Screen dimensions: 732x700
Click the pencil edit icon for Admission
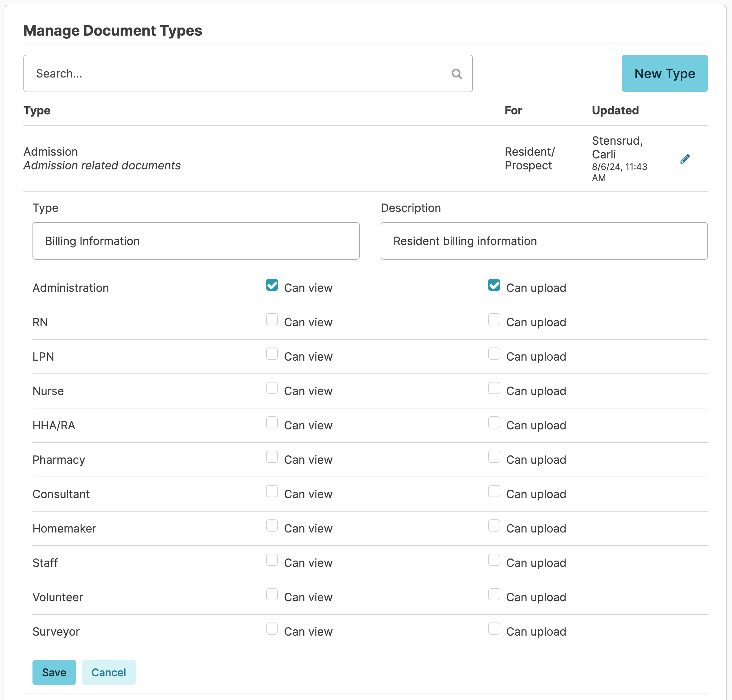pyautogui.click(x=685, y=159)
